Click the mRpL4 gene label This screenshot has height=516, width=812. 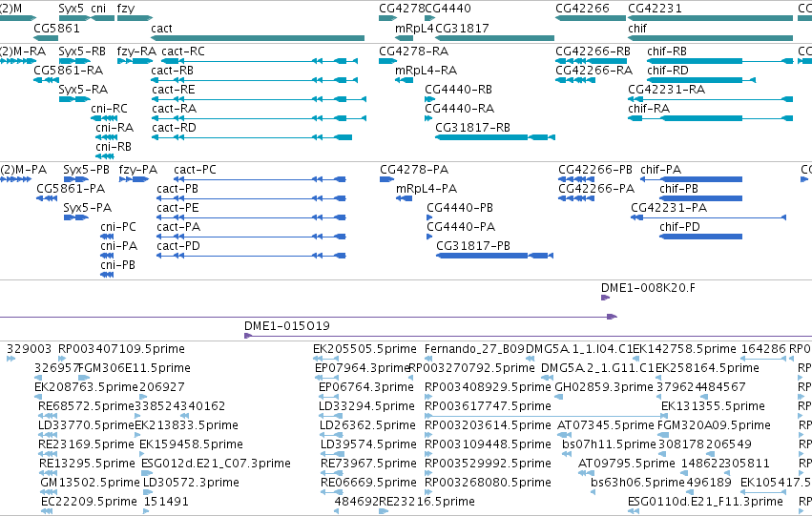pyautogui.click(x=414, y=28)
